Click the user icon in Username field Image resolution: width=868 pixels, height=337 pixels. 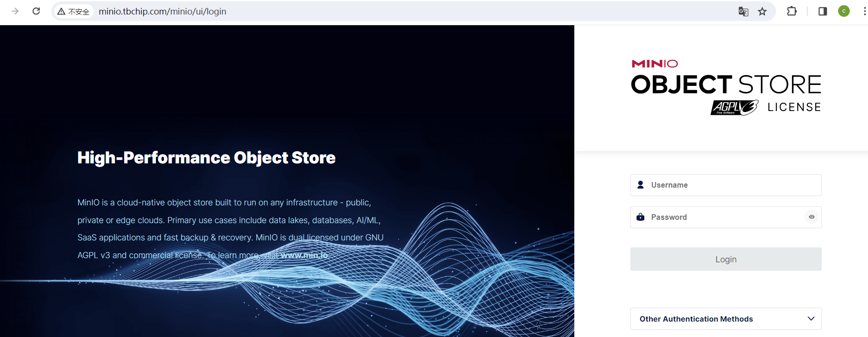pyautogui.click(x=641, y=185)
